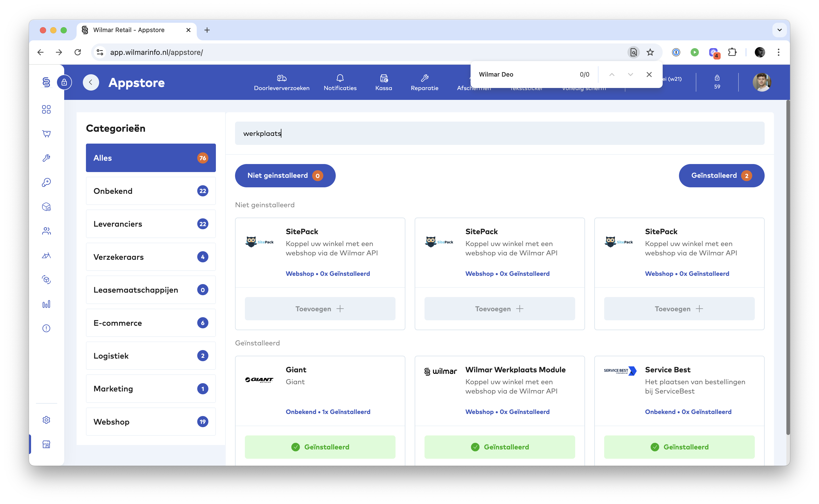Select the E-commerce category
Image resolution: width=819 pixels, height=504 pixels.
[151, 323]
